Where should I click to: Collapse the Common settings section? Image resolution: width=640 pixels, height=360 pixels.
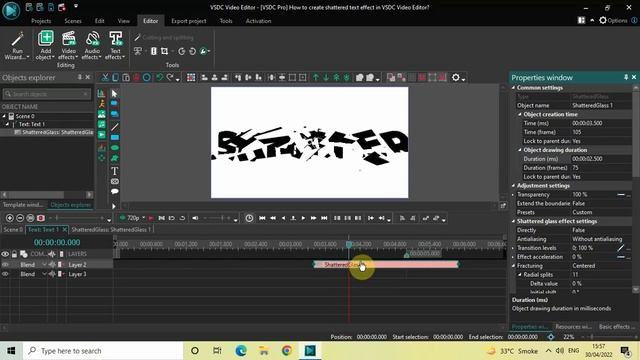tap(514, 88)
